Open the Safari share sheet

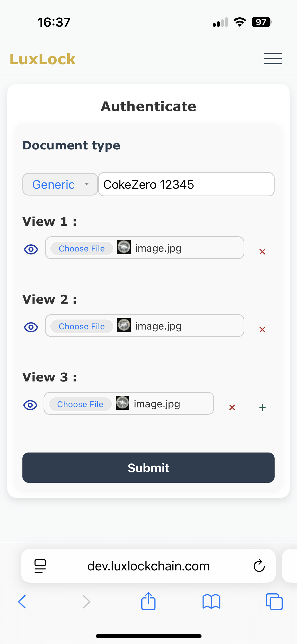tap(148, 601)
